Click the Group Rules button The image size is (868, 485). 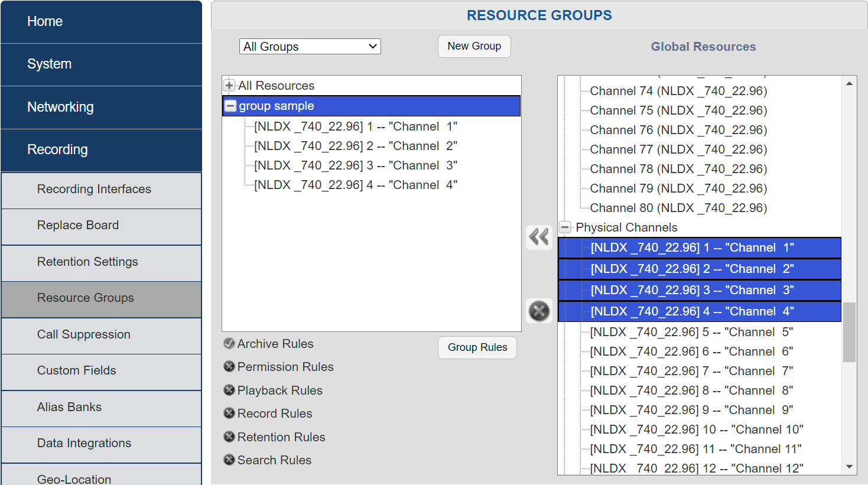pos(477,347)
